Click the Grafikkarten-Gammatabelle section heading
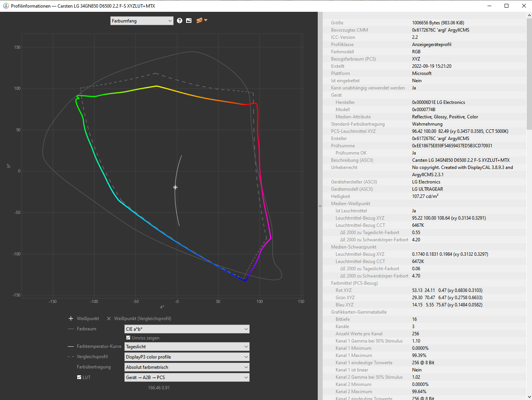The width and height of the screenshot is (532, 400). (x=359, y=312)
